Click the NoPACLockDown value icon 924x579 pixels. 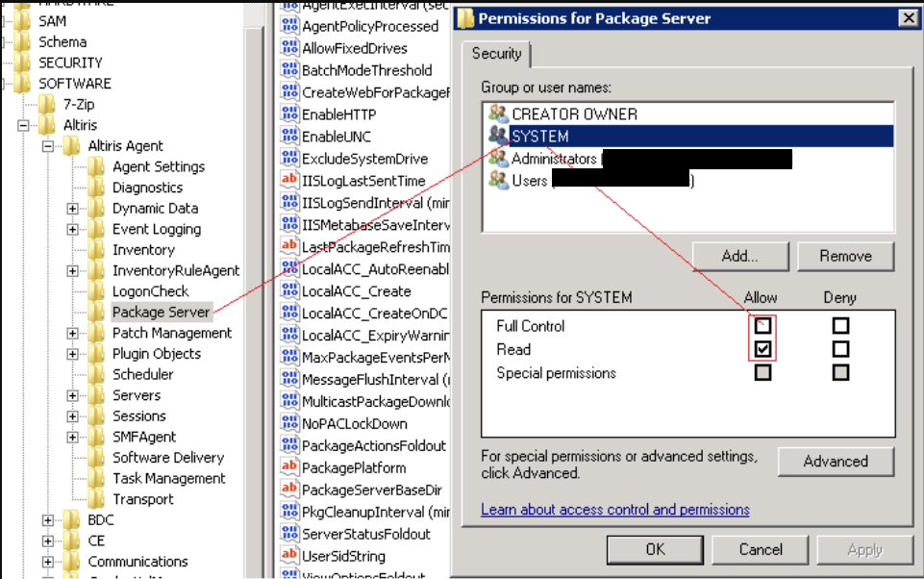[289, 423]
